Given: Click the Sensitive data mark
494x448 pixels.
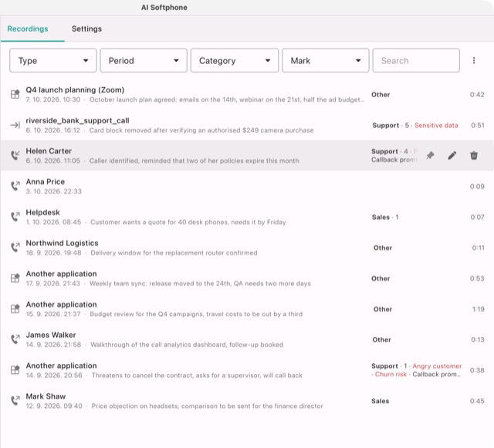Looking at the screenshot, I should coord(436,126).
